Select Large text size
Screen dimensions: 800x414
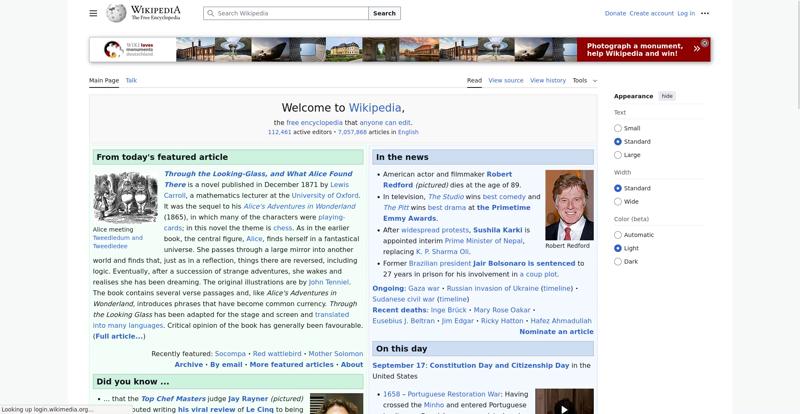click(618, 155)
